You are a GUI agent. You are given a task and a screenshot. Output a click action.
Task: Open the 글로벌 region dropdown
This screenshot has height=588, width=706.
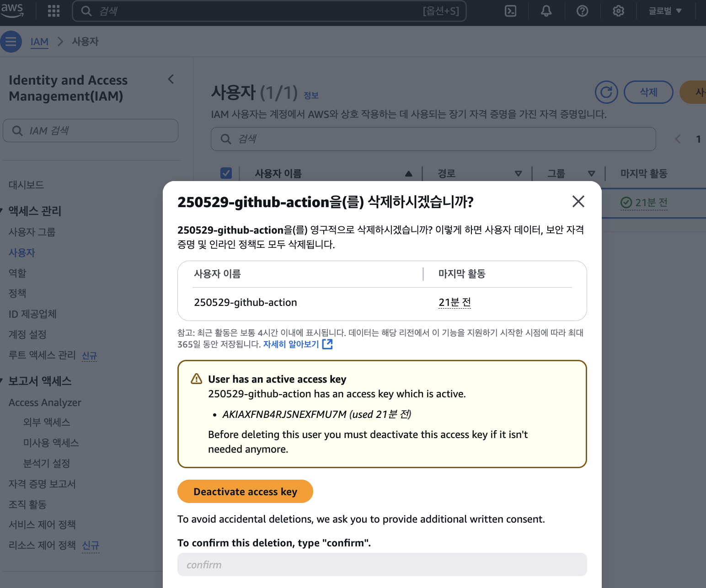[x=665, y=11]
